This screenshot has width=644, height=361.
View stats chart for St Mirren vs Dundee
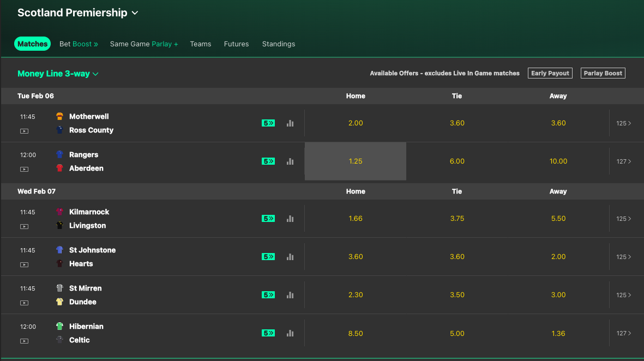tap(290, 295)
